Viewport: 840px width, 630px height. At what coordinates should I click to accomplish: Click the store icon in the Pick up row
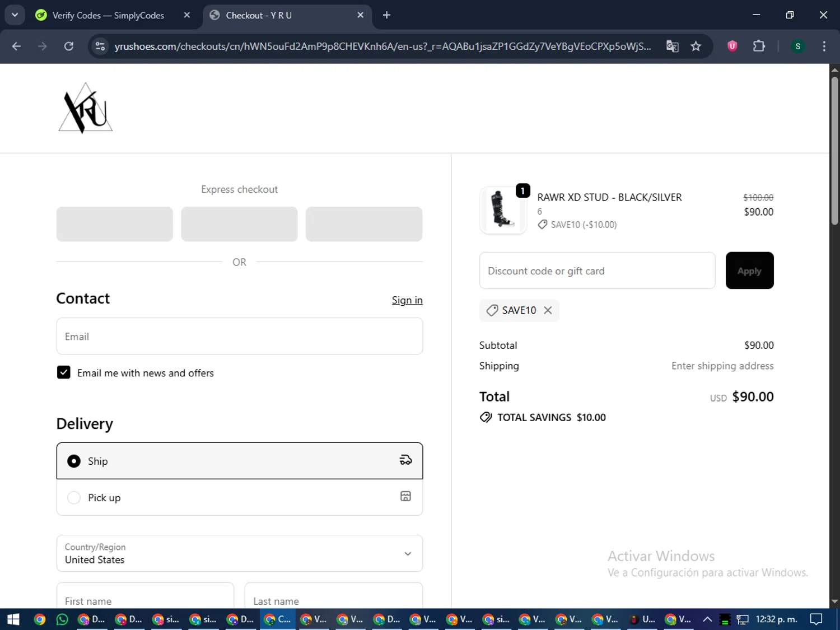(x=405, y=496)
